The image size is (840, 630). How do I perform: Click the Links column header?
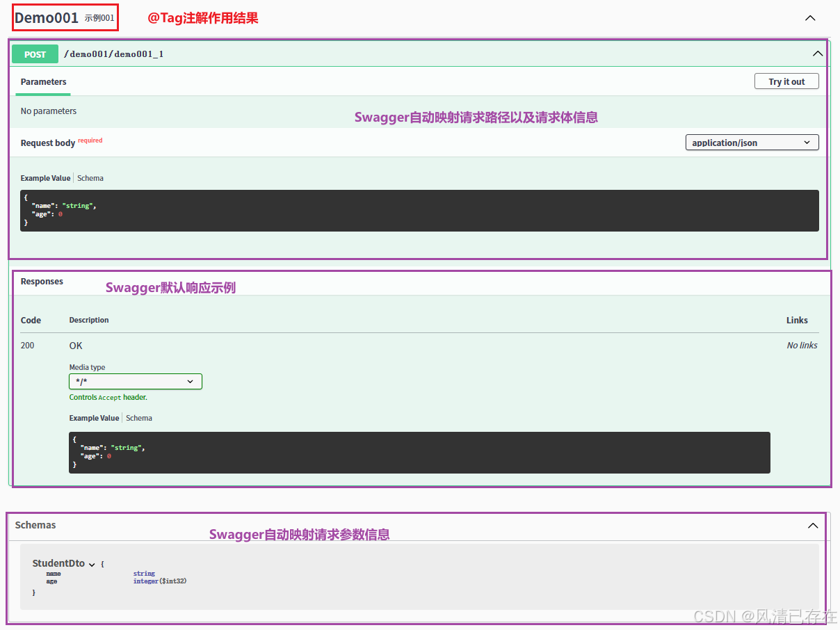click(x=797, y=321)
